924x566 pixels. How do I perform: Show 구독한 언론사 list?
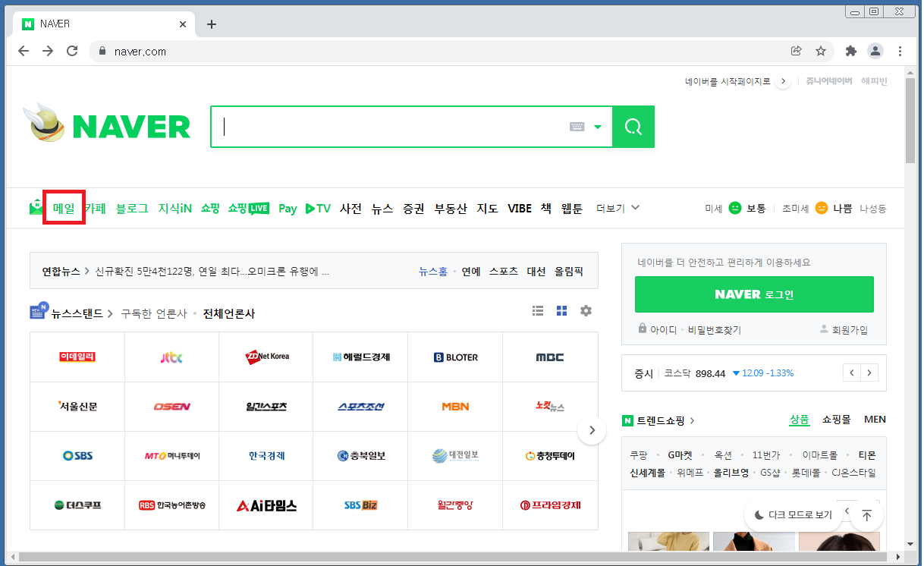(154, 313)
